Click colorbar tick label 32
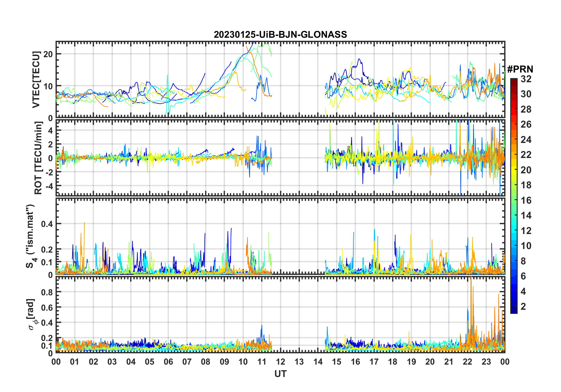 526,79
